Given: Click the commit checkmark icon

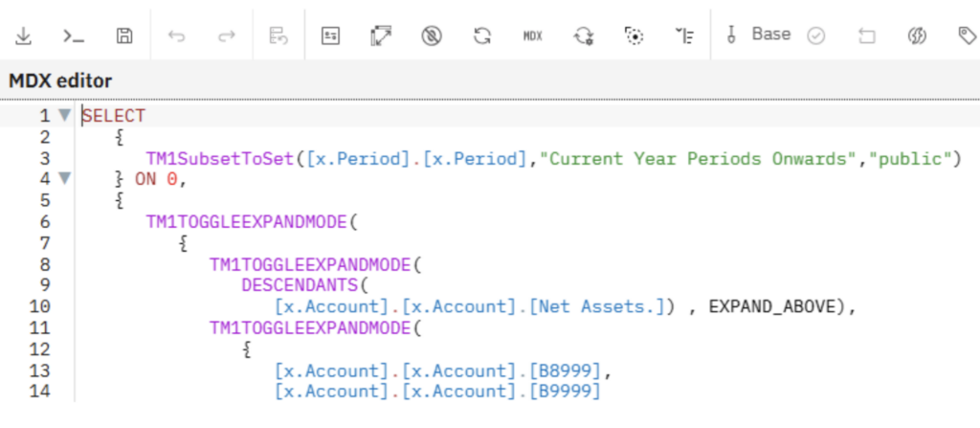Looking at the screenshot, I should pyautogui.click(x=816, y=35).
